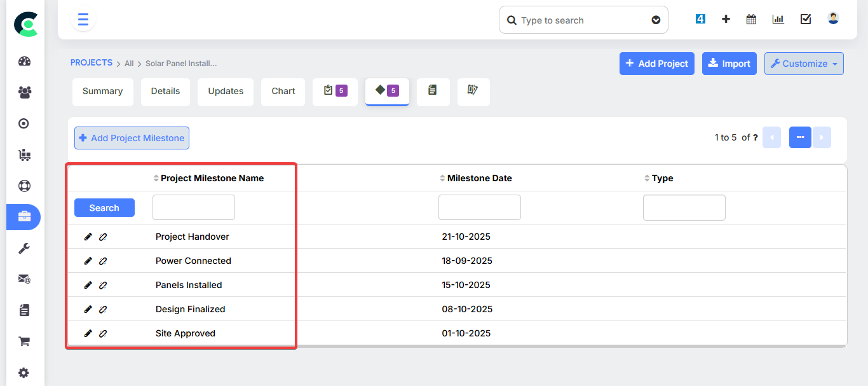Select the contacts (people) icon in the sidebar
The width and height of the screenshot is (868, 386).
tap(24, 92)
